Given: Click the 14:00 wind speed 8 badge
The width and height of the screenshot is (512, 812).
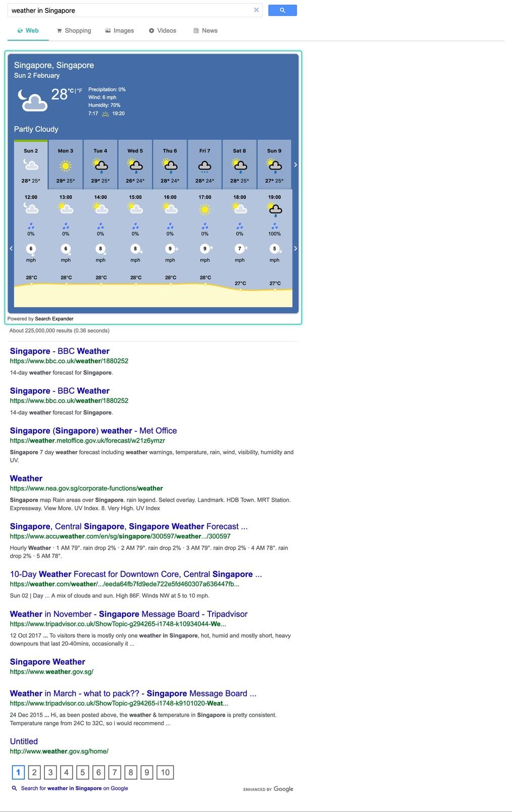Looking at the screenshot, I should tap(100, 248).
